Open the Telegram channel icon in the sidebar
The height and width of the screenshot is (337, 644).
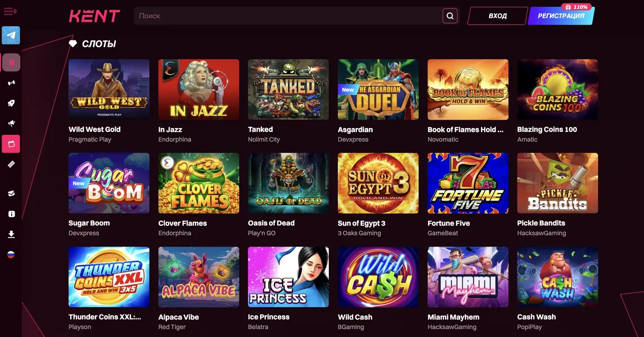pyautogui.click(x=11, y=35)
